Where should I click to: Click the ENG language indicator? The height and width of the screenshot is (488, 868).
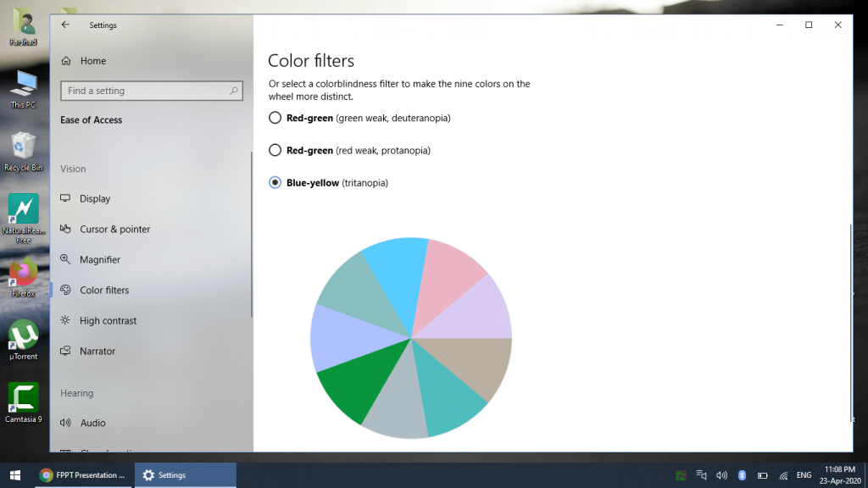click(804, 475)
